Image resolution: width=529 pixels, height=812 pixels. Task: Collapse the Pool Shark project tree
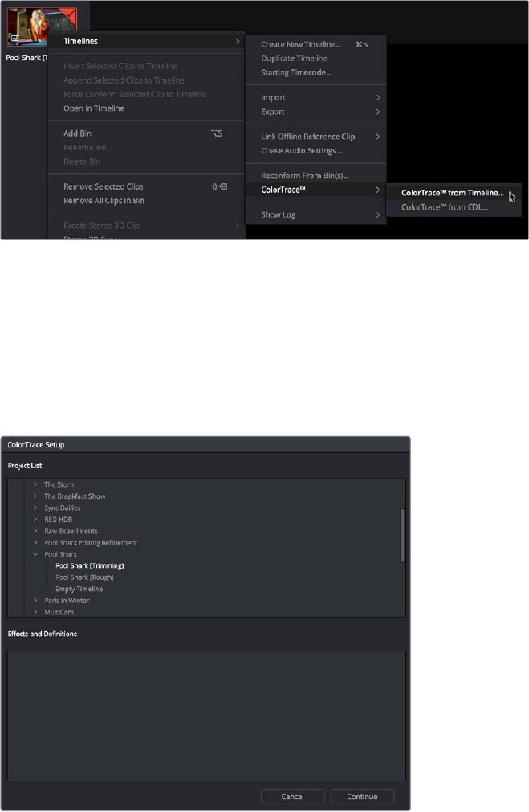(35, 554)
